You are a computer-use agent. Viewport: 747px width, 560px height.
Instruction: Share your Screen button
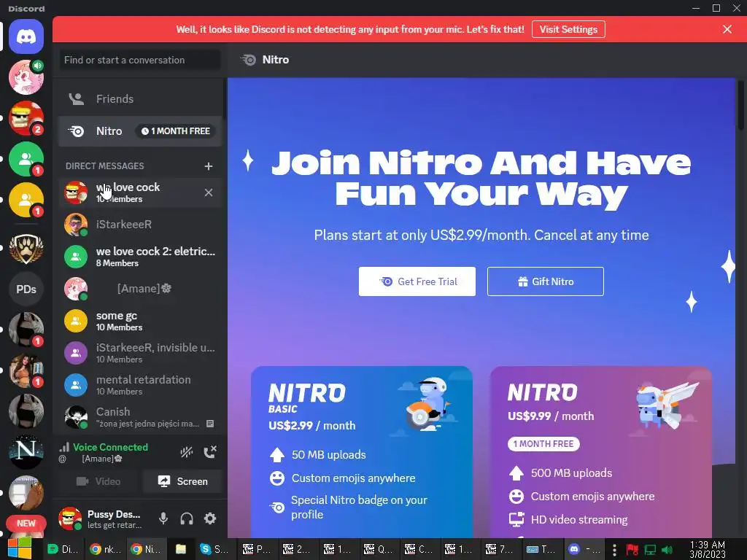point(182,481)
